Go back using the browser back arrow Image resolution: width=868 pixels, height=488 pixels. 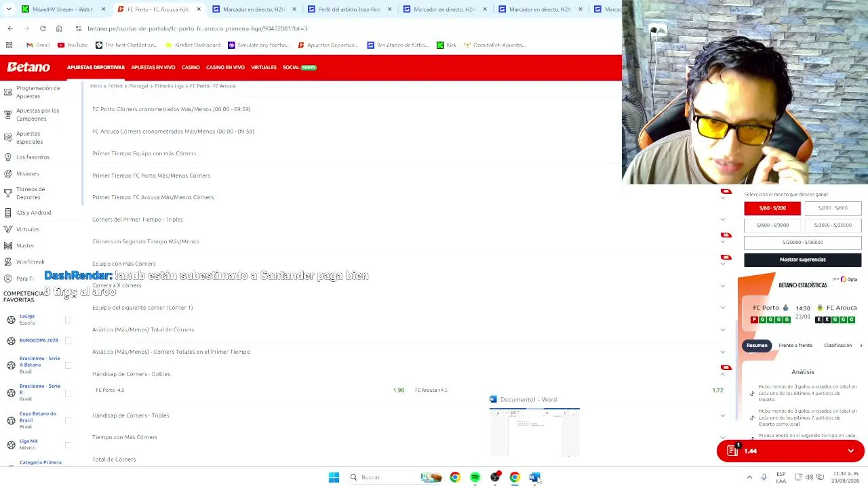tap(10, 28)
